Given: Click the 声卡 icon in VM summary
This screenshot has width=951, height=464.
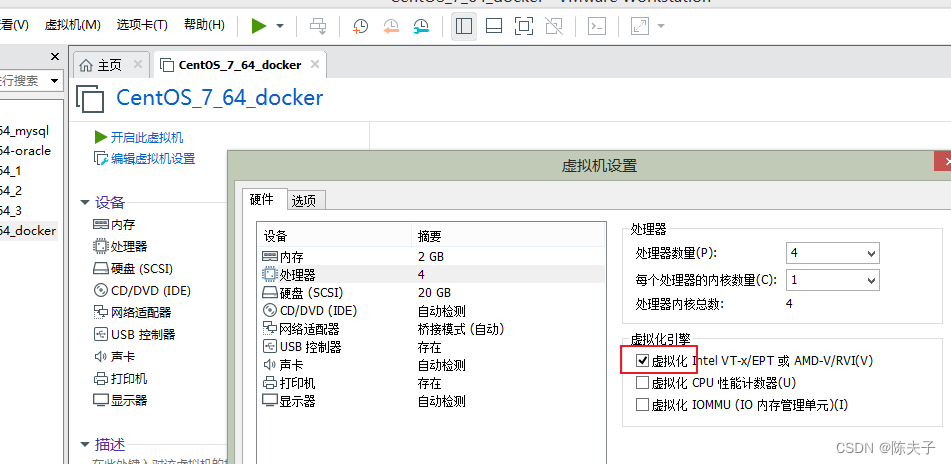Looking at the screenshot, I should tap(101, 357).
